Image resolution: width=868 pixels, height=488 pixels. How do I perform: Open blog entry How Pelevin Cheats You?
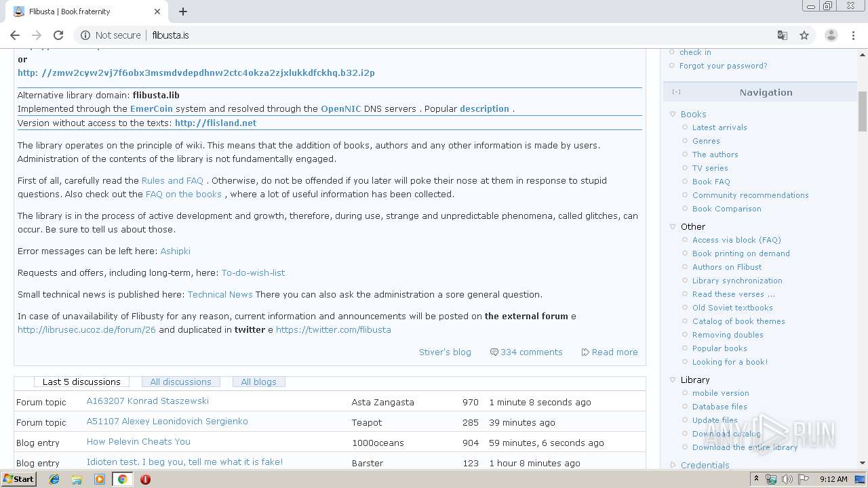[x=138, y=442]
